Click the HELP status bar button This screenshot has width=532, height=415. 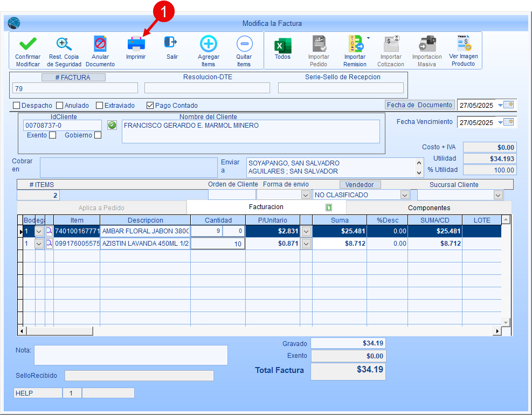(x=38, y=393)
